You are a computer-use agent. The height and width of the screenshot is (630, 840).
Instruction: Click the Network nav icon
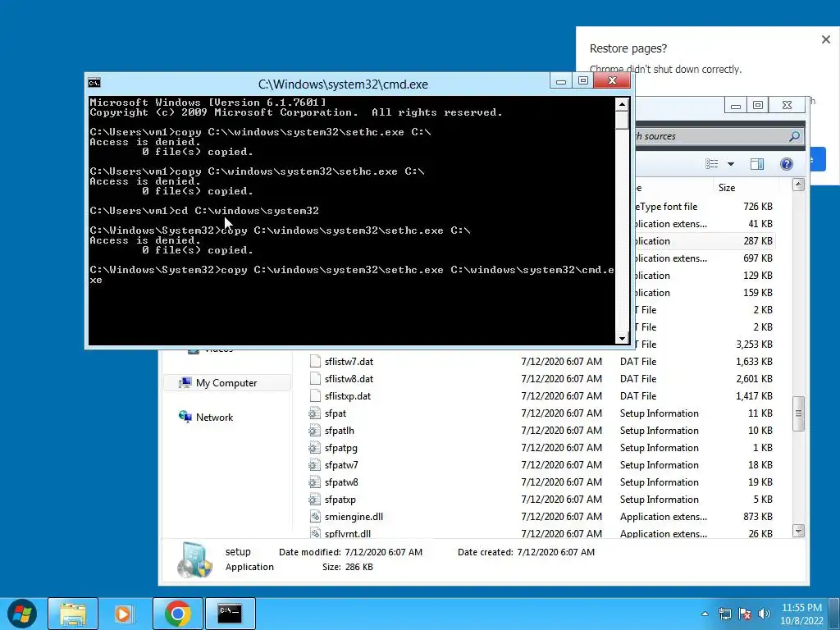point(185,417)
